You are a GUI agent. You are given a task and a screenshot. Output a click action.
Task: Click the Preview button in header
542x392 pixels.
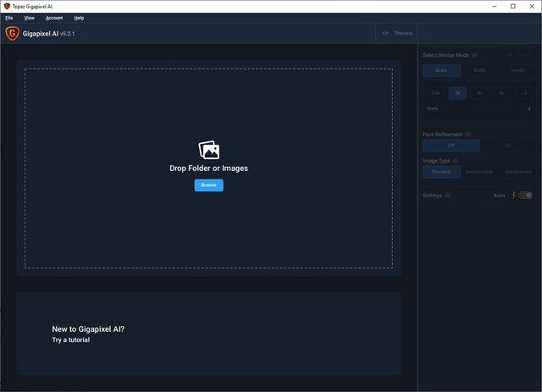click(397, 33)
